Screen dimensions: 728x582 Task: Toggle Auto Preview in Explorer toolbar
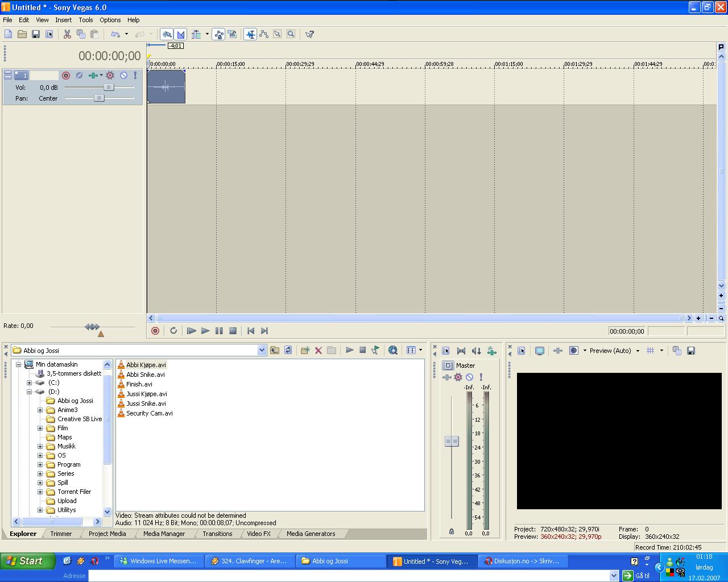coord(375,350)
